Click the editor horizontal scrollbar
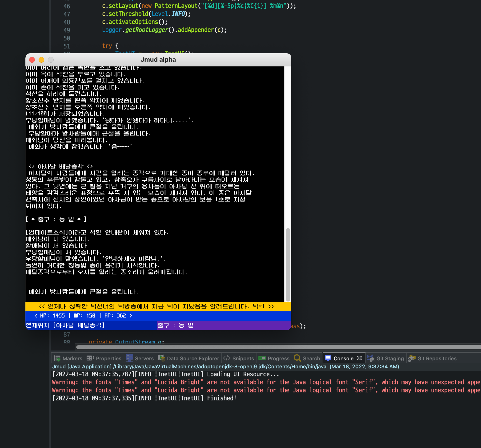The image size is (481, 448). pyautogui.click(x=278, y=347)
